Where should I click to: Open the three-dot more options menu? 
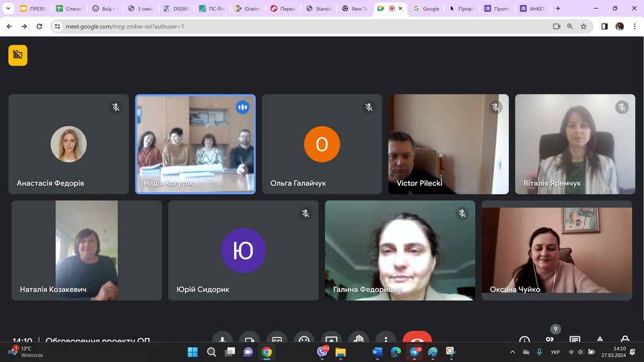pos(386,340)
